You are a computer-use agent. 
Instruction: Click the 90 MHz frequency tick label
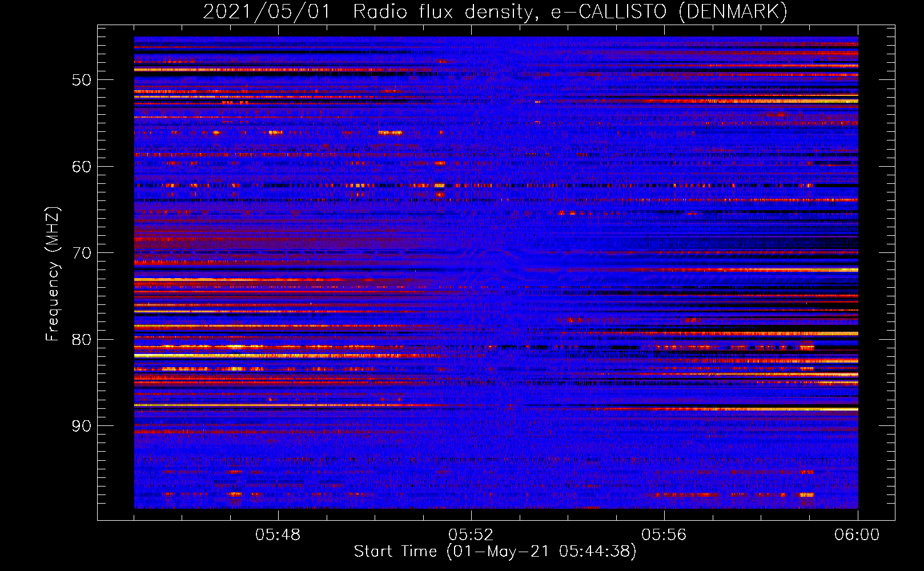(82, 427)
